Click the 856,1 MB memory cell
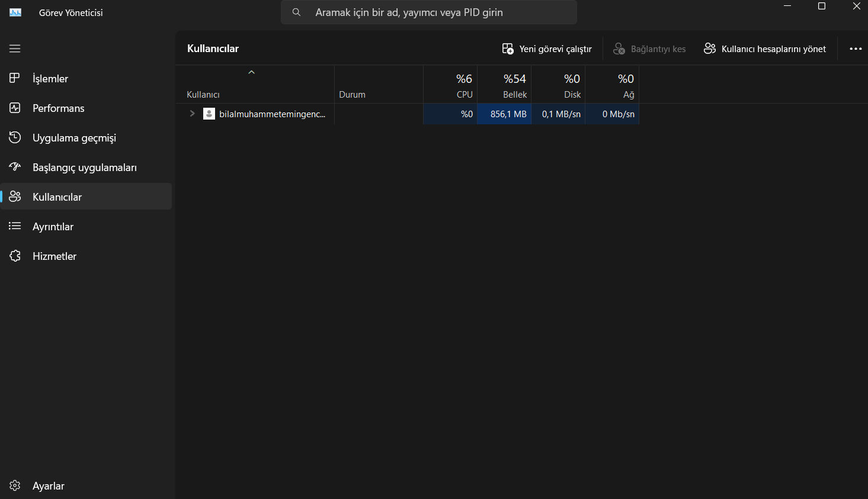The height and width of the screenshot is (499, 868). (504, 114)
